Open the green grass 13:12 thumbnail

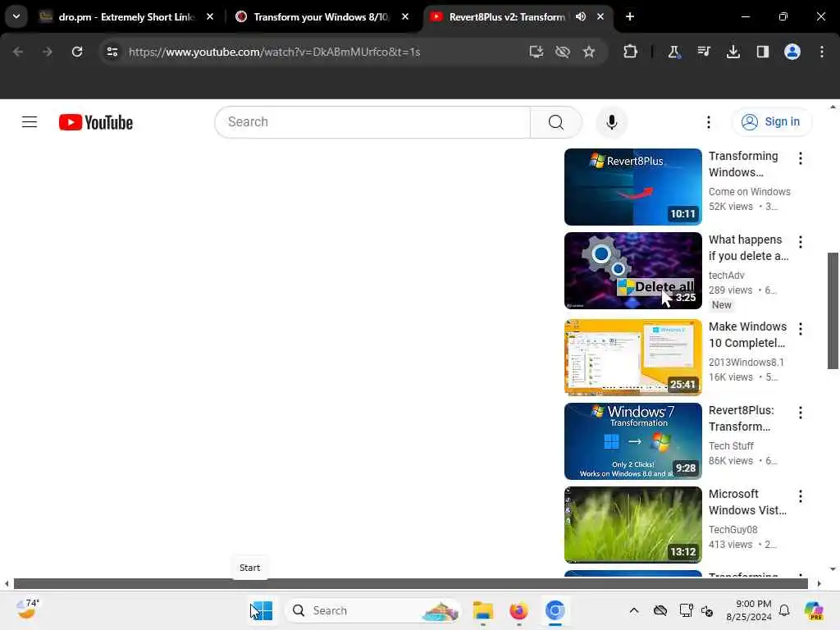(632, 524)
